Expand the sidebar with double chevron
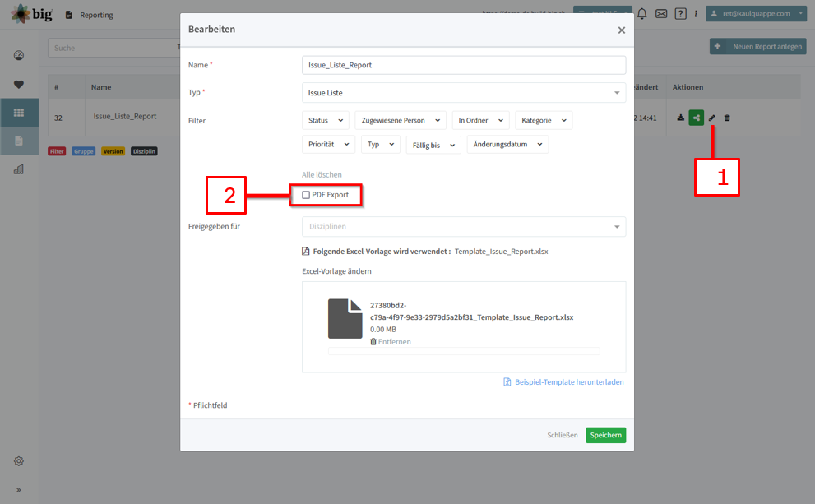 tap(19, 490)
